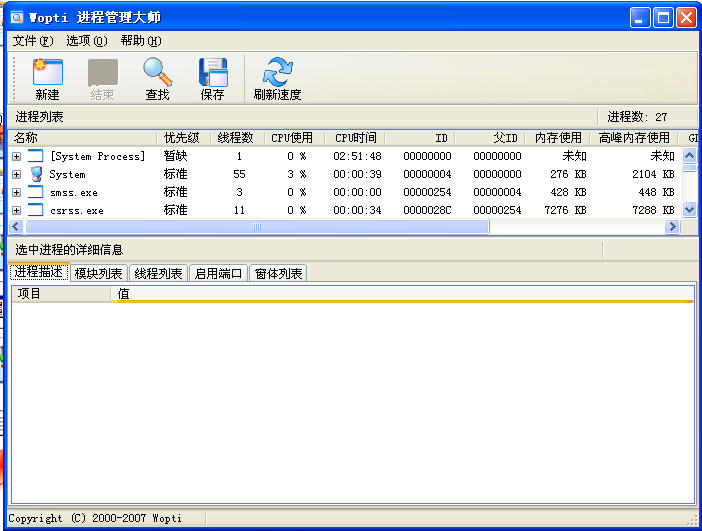Switch to the 模块列表 tab
The image size is (702, 531).
tap(98, 273)
